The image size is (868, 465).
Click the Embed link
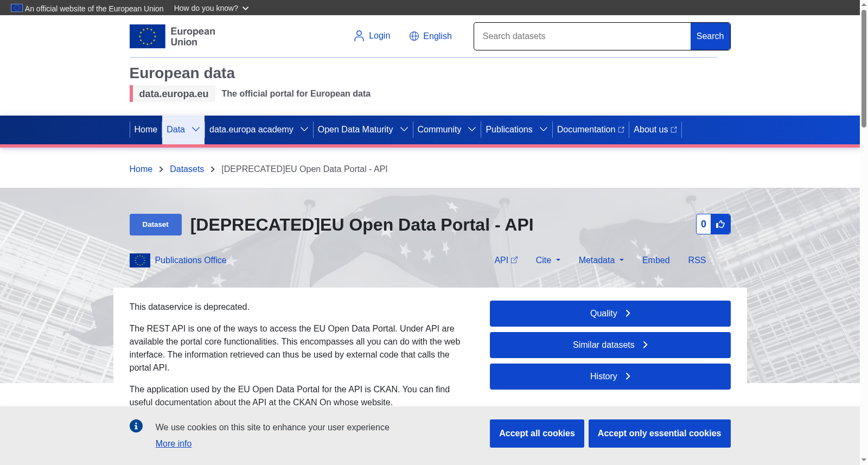[x=656, y=260]
